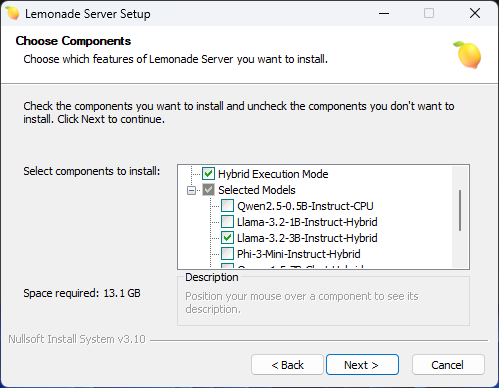Cancel the Lemonade Server installation
Screen dimensions: 499x388
448,365
